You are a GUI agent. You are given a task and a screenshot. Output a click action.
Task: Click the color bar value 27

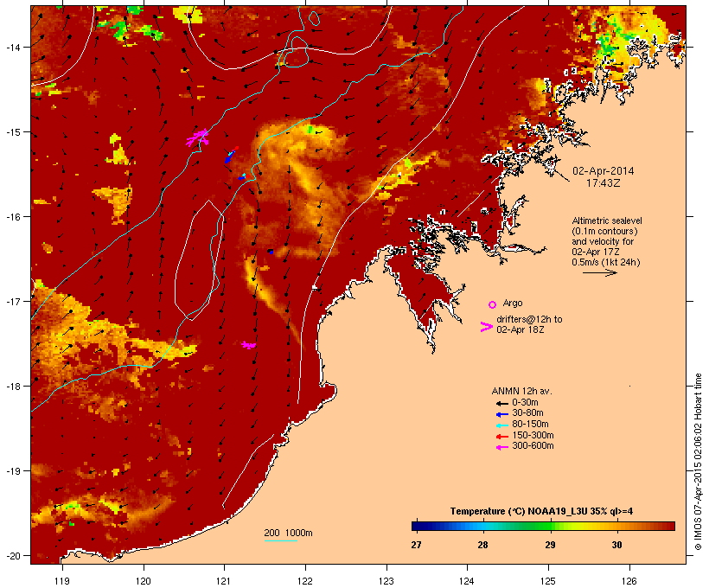pos(416,545)
